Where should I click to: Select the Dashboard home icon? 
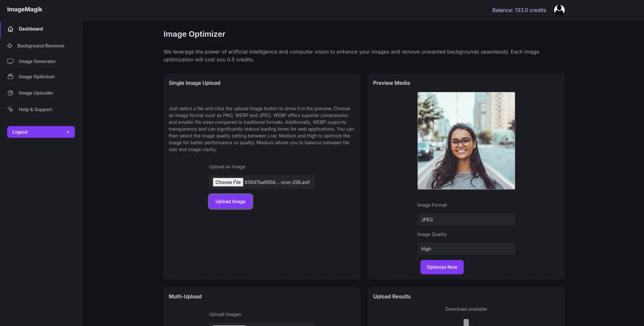pos(10,29)
